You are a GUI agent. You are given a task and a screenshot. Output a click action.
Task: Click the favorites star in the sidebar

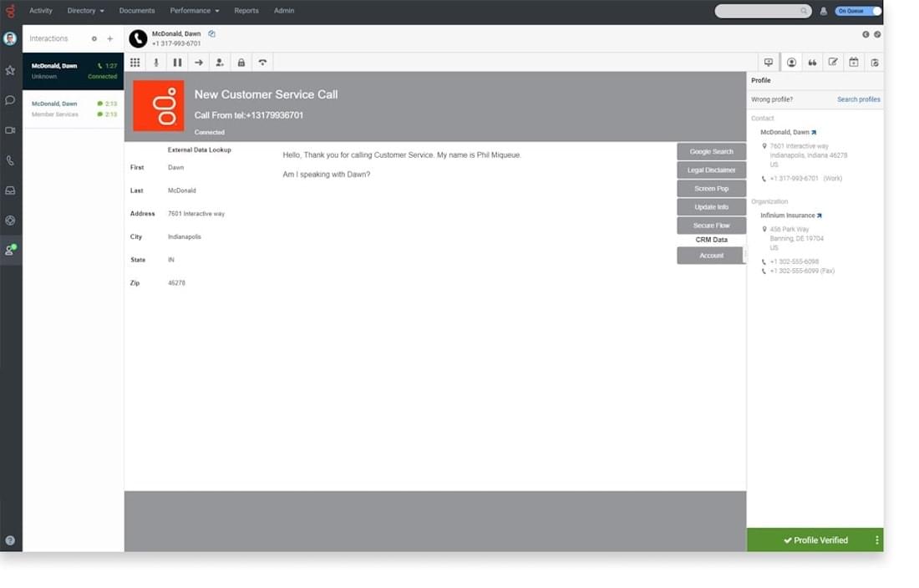tap(10, 69)
